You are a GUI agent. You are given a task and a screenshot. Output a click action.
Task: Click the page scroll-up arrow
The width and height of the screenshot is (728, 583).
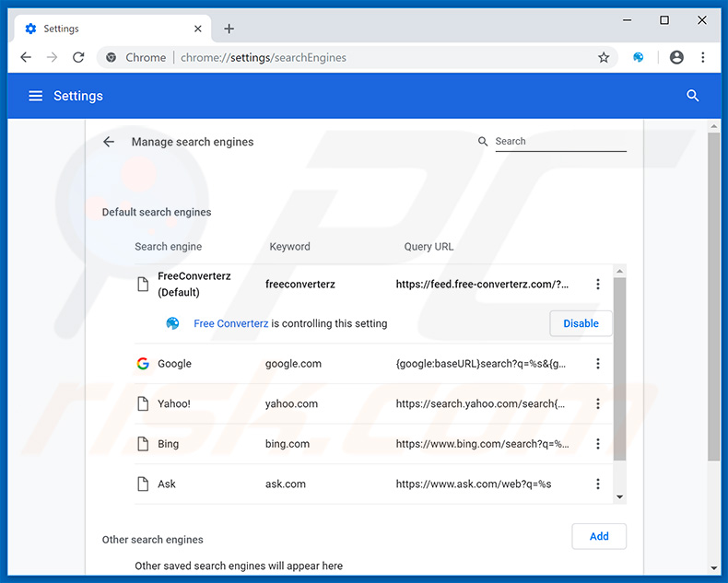coord(713,126)
